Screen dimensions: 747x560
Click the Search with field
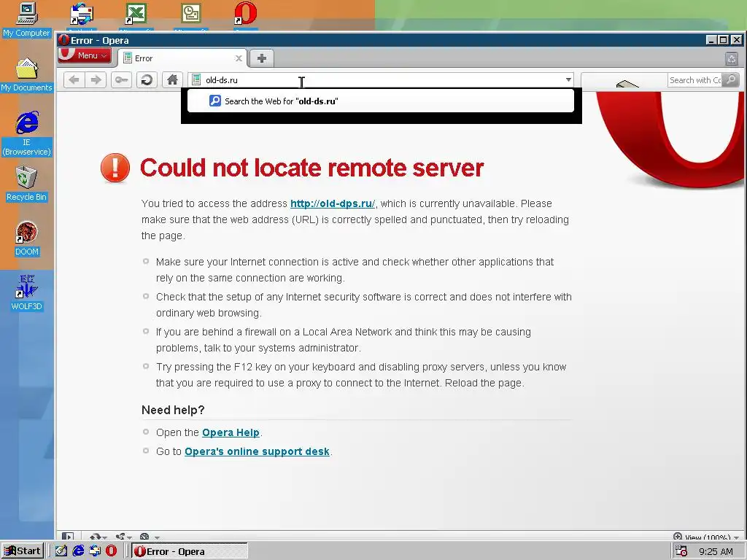click(694, 80)
